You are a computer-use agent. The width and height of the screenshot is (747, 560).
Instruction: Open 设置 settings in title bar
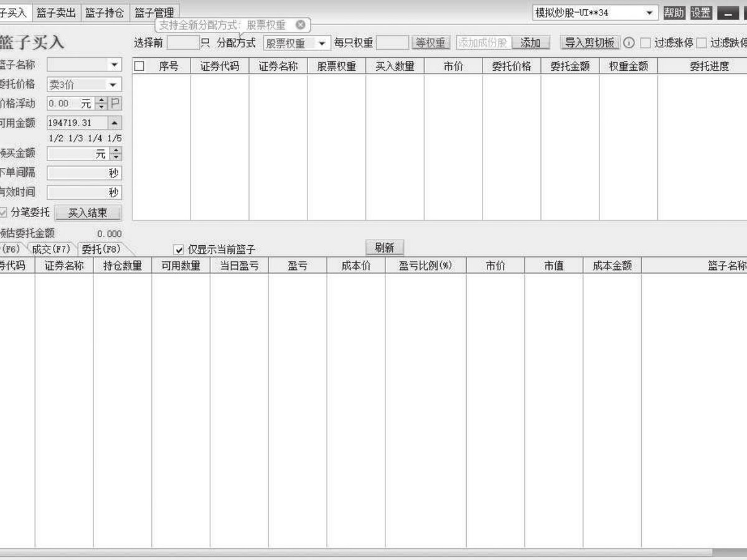(x=700, y=12)
